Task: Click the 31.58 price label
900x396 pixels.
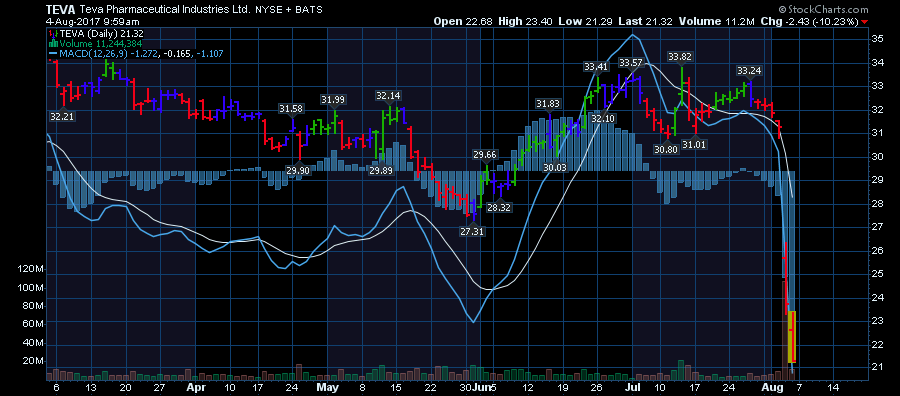Action: point(292,108)
